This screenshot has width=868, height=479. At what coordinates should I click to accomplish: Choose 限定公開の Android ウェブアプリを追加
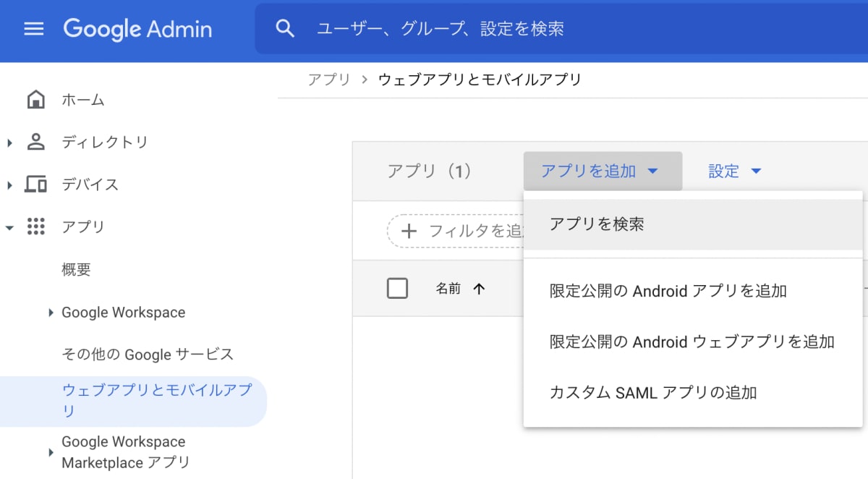click(693, 342)
